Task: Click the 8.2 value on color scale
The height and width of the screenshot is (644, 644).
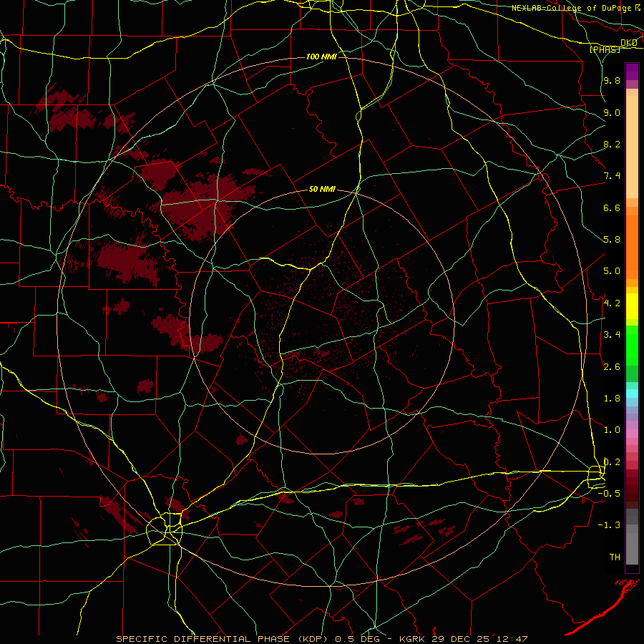Action: pos(612,144)
